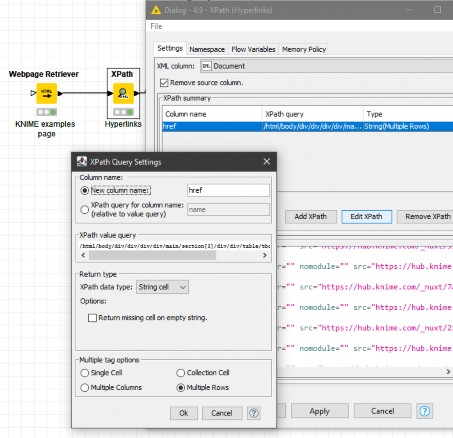The height and width of the screenshot is (438, 453).
Task: Select the XPath node icon on canvas
Action: (x=123, y=93)
